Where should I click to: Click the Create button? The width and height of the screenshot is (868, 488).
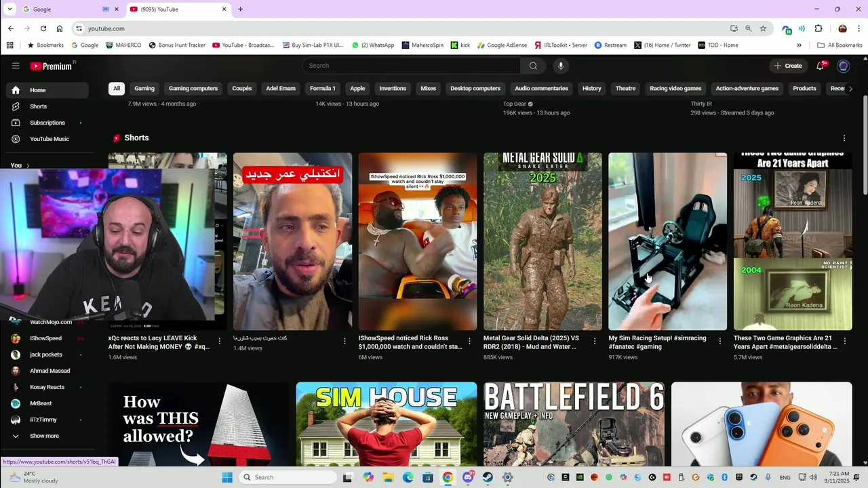coord(788,66)
